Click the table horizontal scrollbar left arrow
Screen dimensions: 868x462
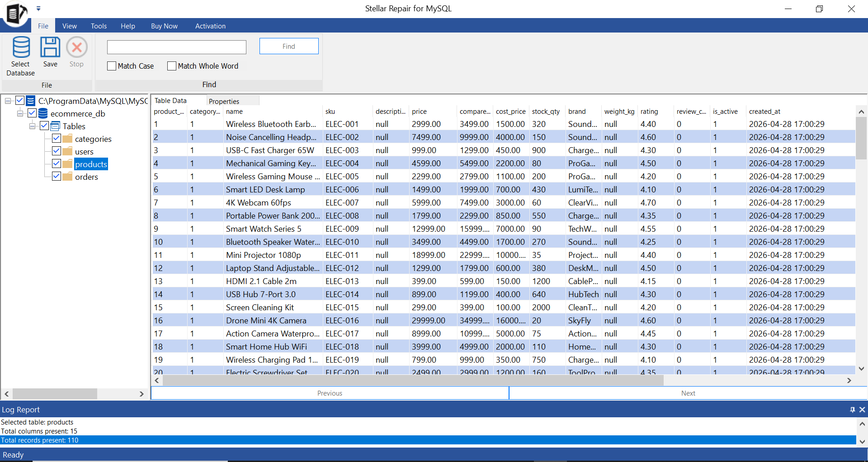point(157,380)
